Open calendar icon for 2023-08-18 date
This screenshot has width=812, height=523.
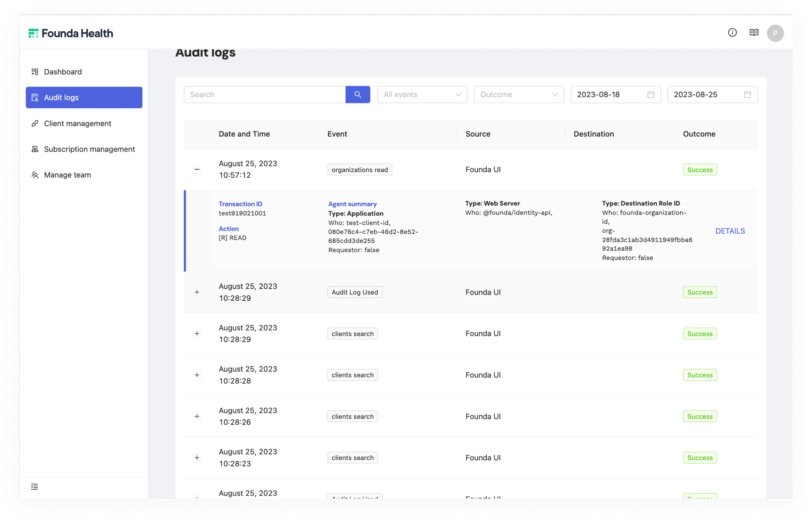pos(650,94)
